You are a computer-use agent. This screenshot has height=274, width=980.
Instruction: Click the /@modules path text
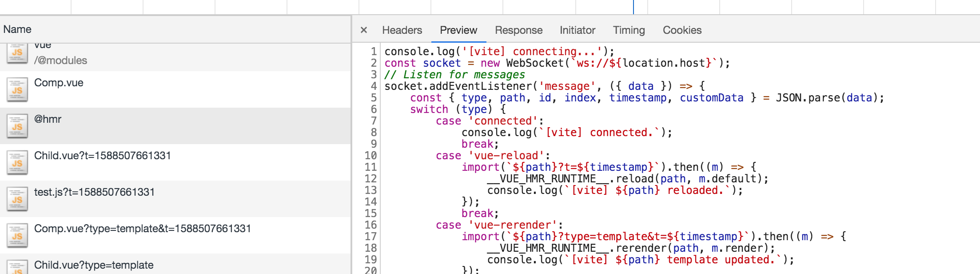[60, 60]
